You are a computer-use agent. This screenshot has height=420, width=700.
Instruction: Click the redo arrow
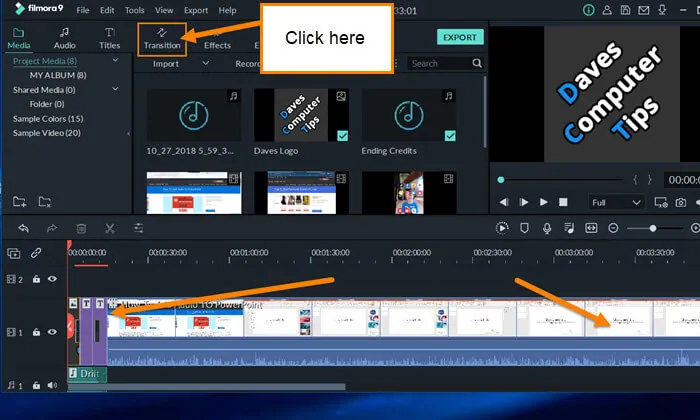click(52, 229)
